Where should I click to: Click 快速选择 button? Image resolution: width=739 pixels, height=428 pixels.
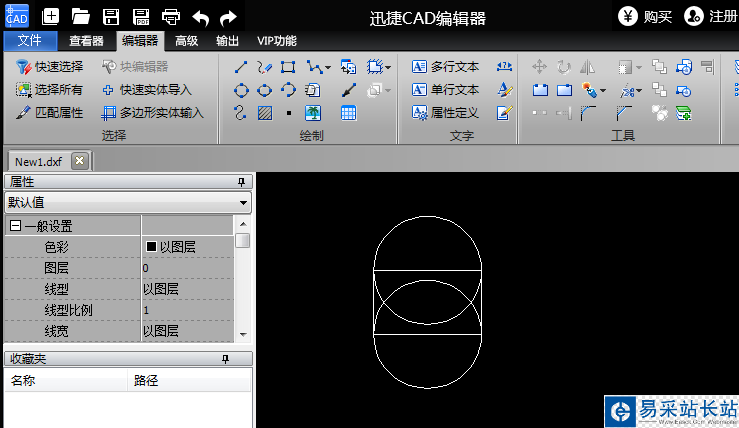tap(49, 67)
